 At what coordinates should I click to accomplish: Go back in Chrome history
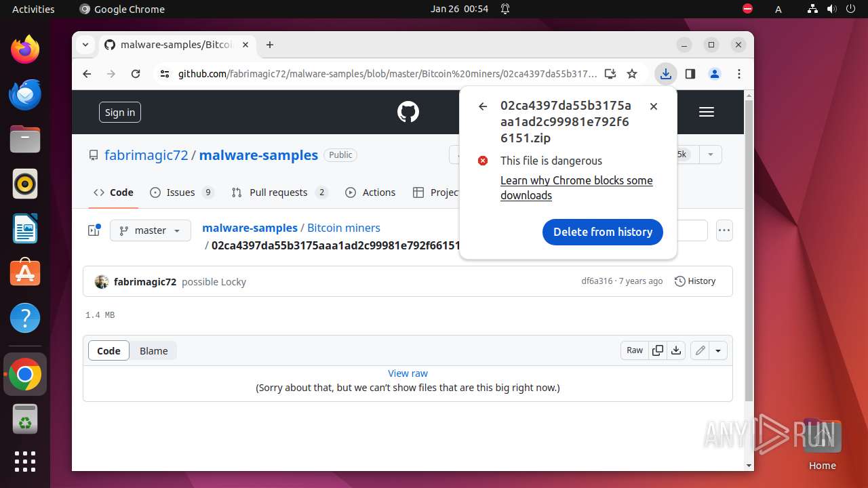coord(87,74)
